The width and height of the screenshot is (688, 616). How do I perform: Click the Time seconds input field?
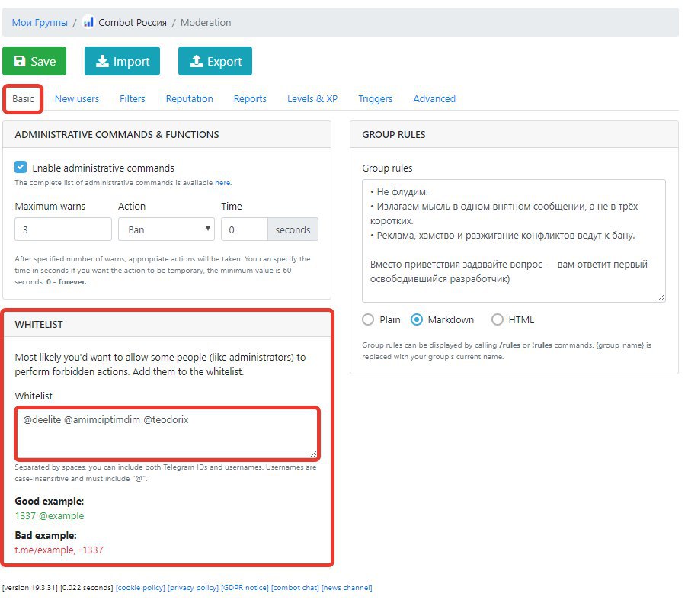coord(245,229)
